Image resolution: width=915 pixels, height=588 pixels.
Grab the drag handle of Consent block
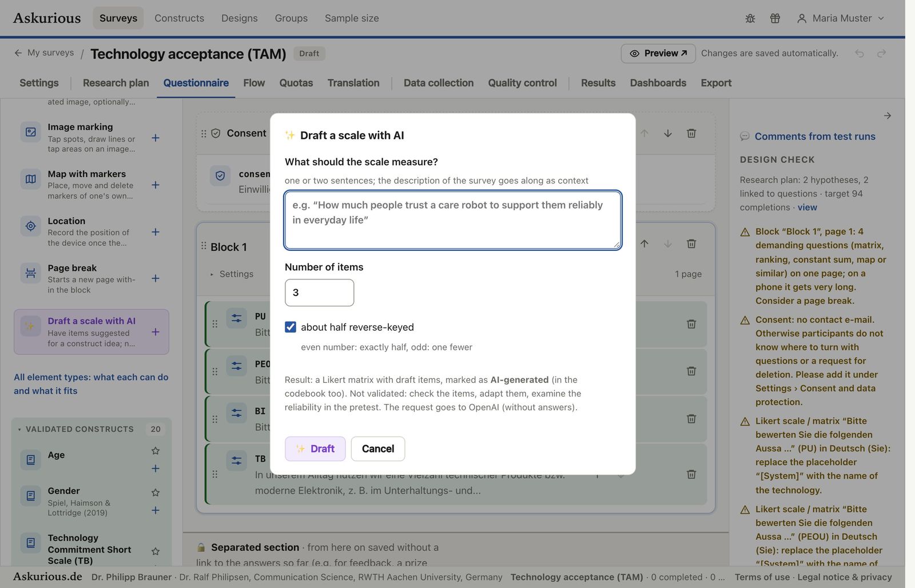[204, 133]
